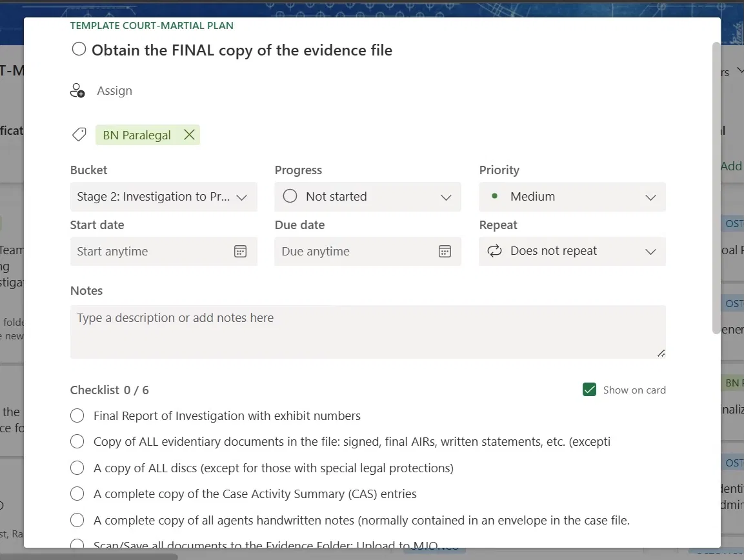Toggle the Show on card checkbox
The height and width of the screenshot is (560, 744).
click(x=589, y=390)
